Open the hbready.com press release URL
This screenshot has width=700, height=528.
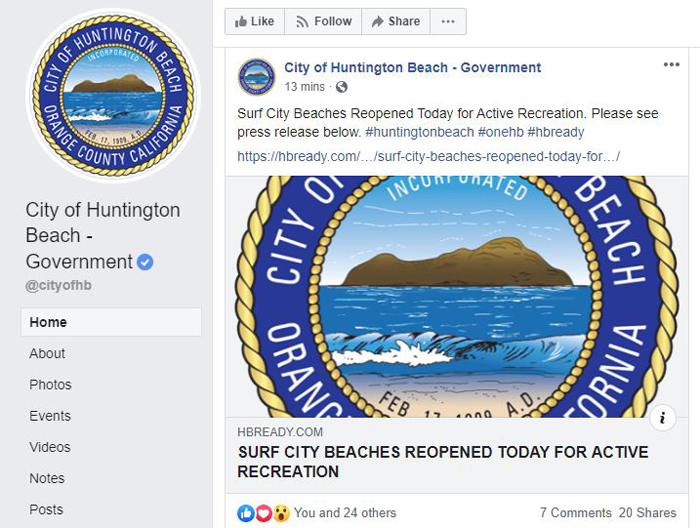click(x=428, y=156)
